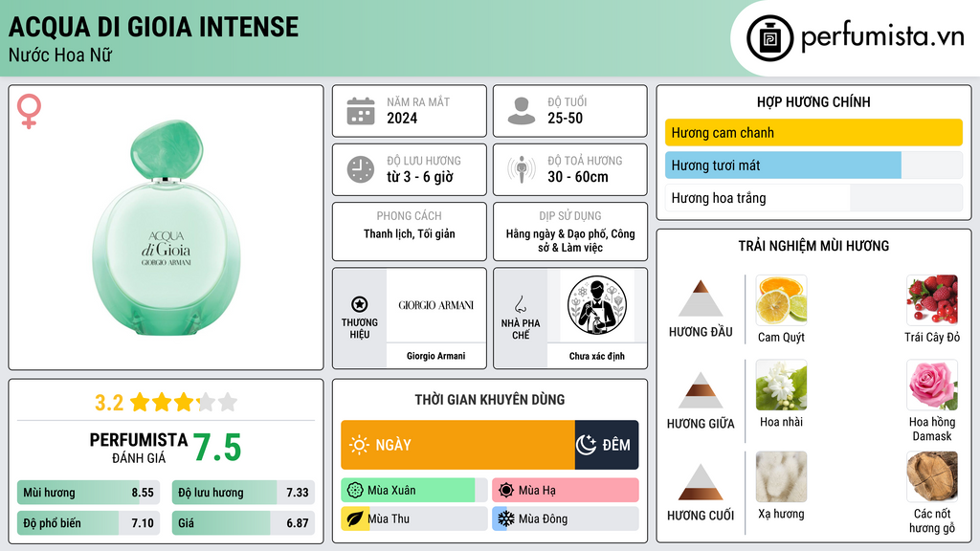Viewport: 980px width, 551px height.
Task: Click the orange Ngày daytime bar
Action: [457, 445]
